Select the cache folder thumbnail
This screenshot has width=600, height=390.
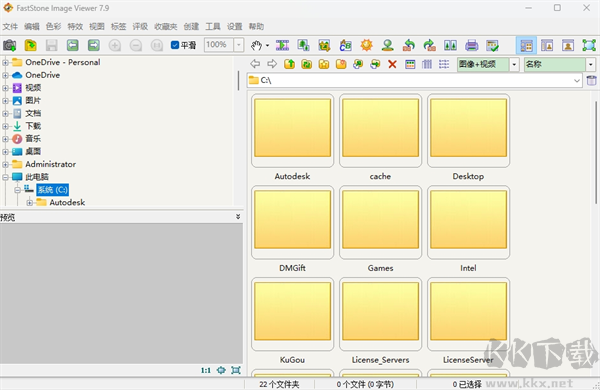click(x=380, y=131)
